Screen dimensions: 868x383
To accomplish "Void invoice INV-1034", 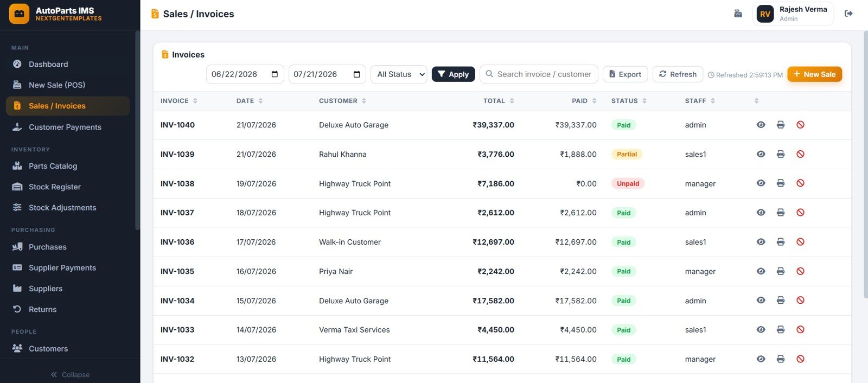I will point(800,301).
